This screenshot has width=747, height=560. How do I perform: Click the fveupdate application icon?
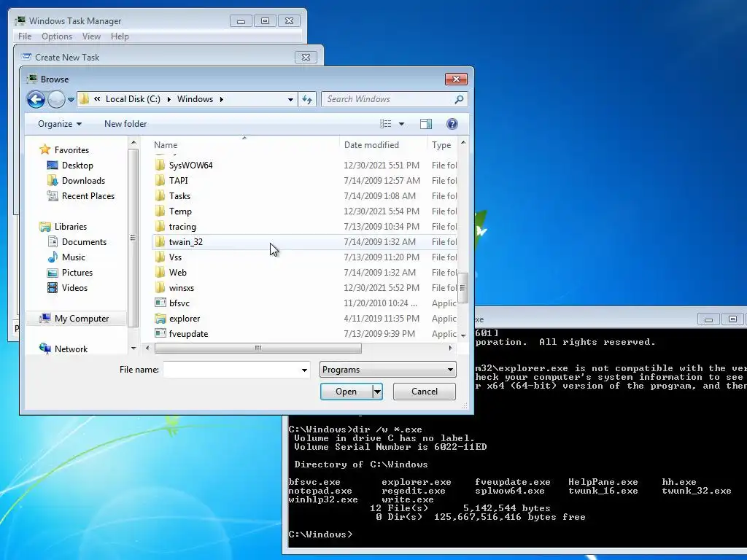160,334
